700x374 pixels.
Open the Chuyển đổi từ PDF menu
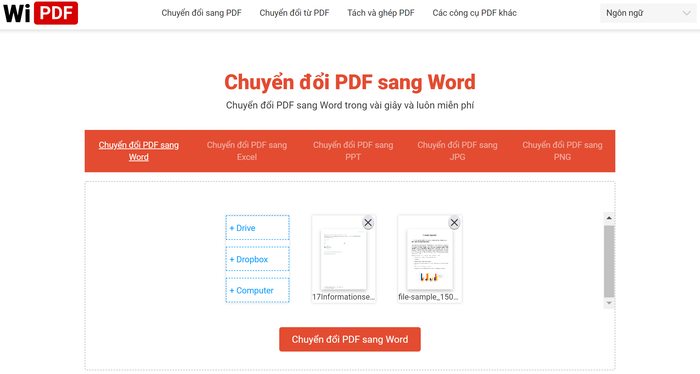(294, 13)
